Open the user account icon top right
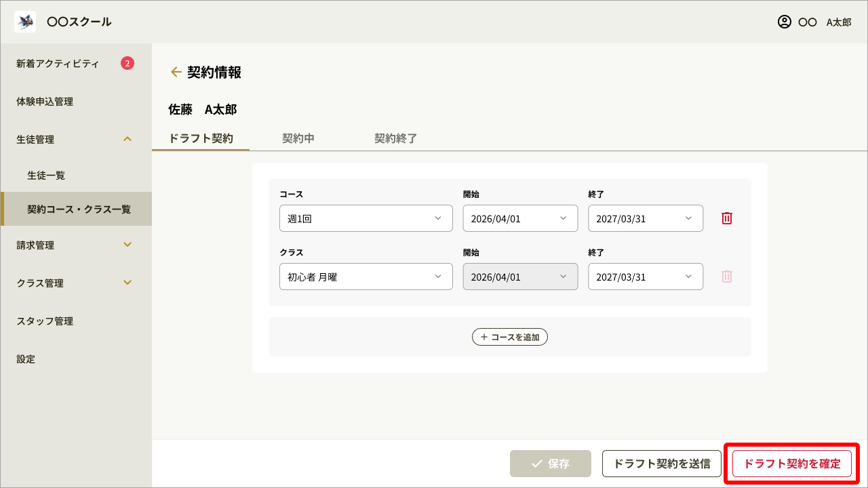The width and height of the screenshot is (868, 488). pos(784,21)
